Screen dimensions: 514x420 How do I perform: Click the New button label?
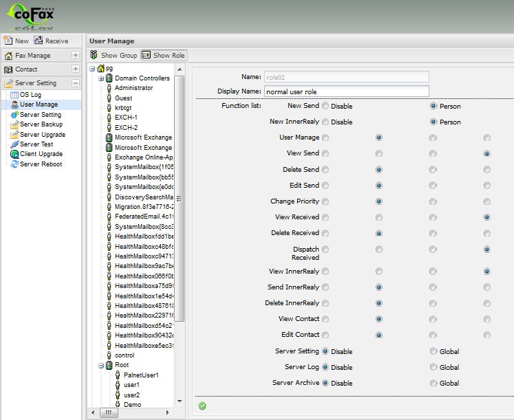(22, 41)
